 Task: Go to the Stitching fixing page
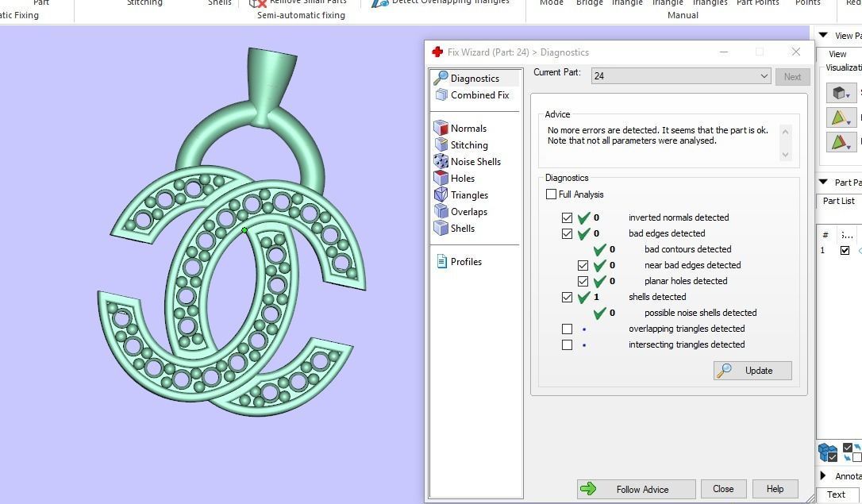(x=461, y=145)
